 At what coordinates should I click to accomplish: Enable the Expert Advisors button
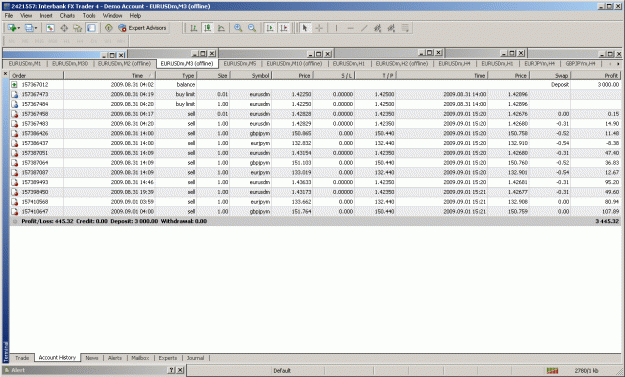tap(142, 28)
